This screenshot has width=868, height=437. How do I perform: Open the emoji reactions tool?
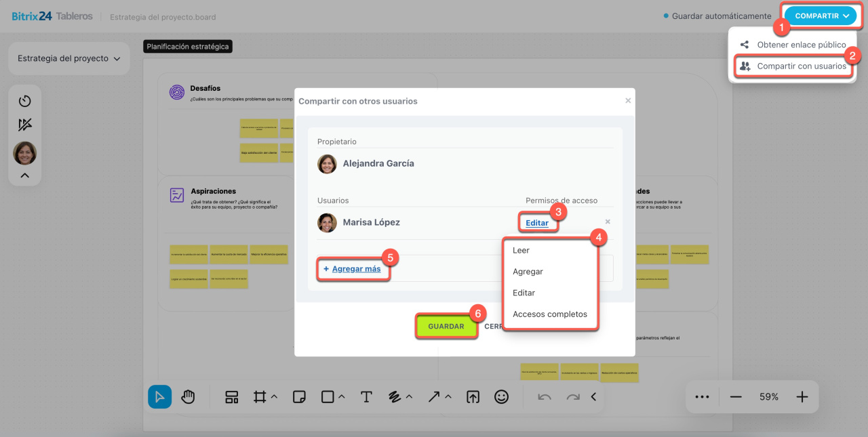(501, 397)
